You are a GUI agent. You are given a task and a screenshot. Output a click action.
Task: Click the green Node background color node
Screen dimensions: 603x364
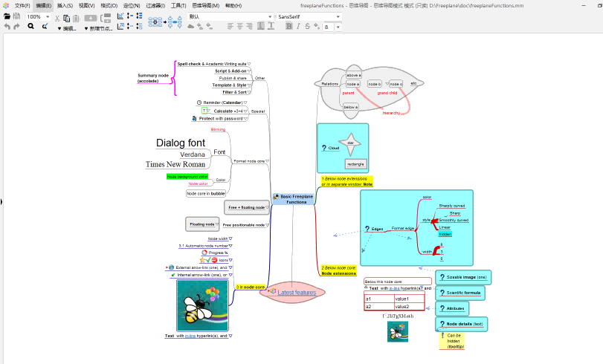point(187,176)
